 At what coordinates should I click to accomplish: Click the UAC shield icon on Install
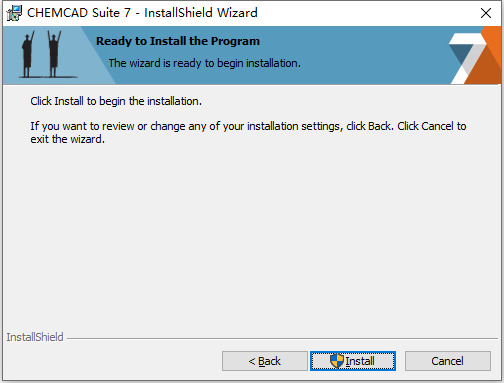point(337,361)
